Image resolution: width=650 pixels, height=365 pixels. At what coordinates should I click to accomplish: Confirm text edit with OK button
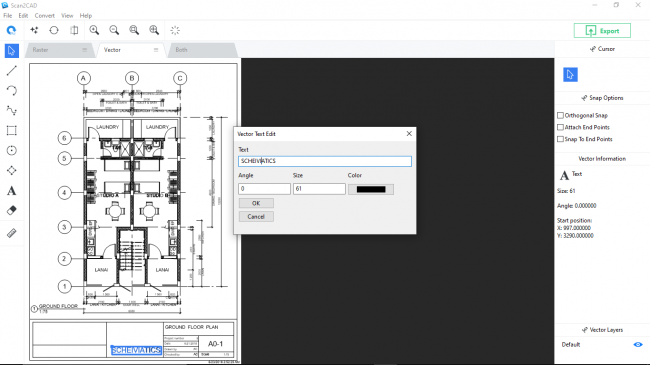tap(256, 203)
